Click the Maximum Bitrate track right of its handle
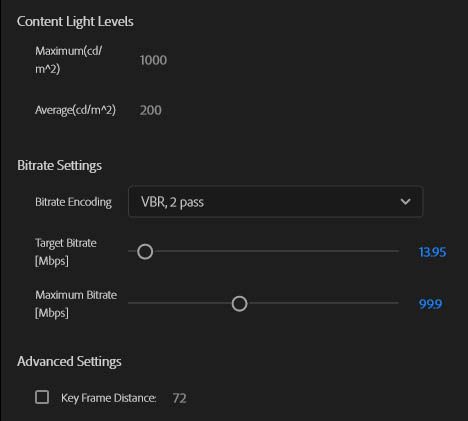468x421 pixels. (323, 303)
